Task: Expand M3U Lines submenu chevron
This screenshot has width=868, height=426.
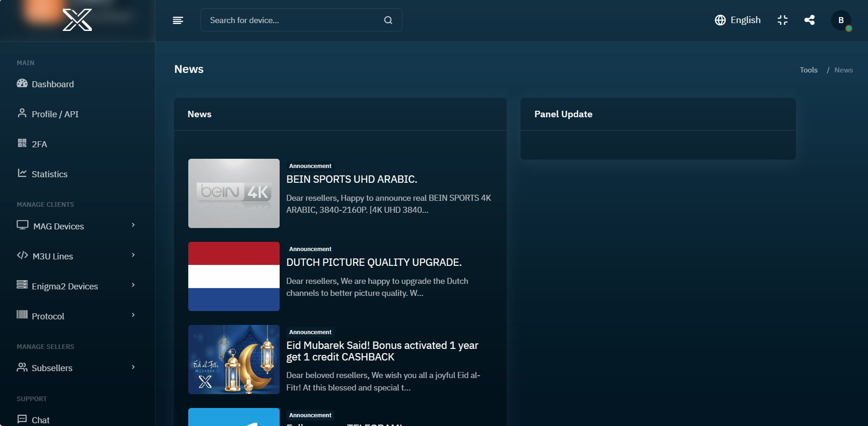Action: point(133,255)
